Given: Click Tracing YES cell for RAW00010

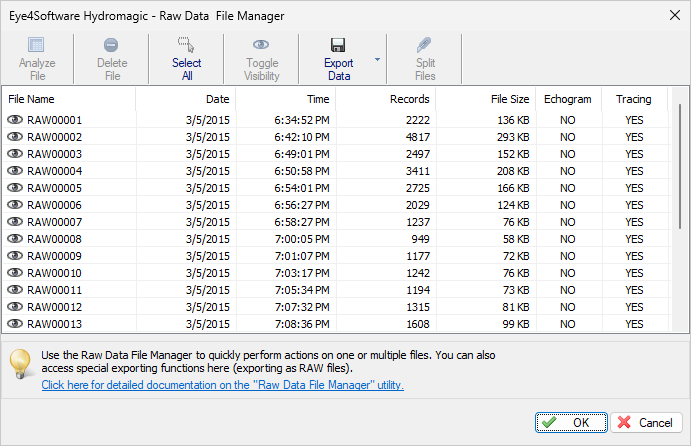Looking at the screenshot, I should click(634, 273).
